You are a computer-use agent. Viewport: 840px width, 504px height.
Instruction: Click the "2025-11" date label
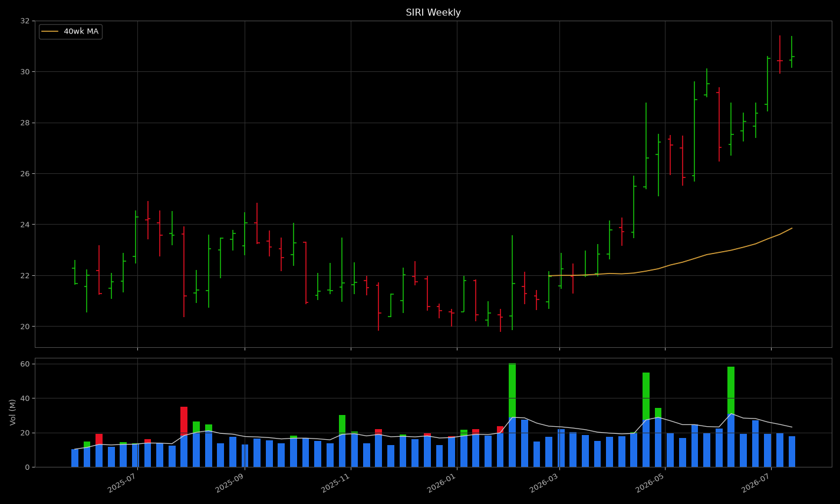(x=336, y=483)
